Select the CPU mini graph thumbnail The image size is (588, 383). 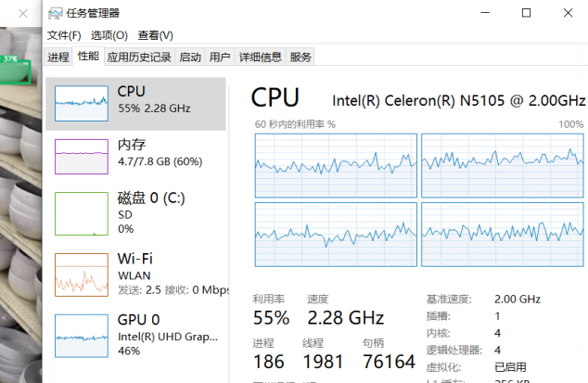coord(81,103)
